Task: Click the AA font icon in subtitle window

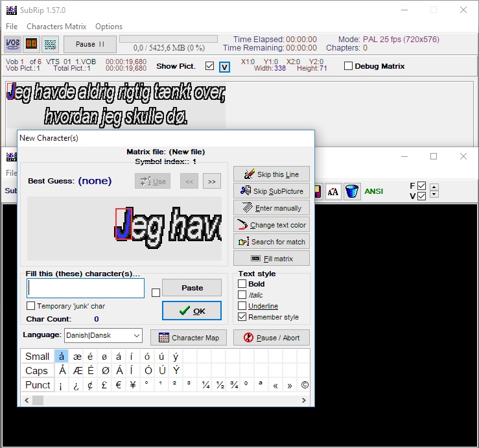Action: [333, 192]
